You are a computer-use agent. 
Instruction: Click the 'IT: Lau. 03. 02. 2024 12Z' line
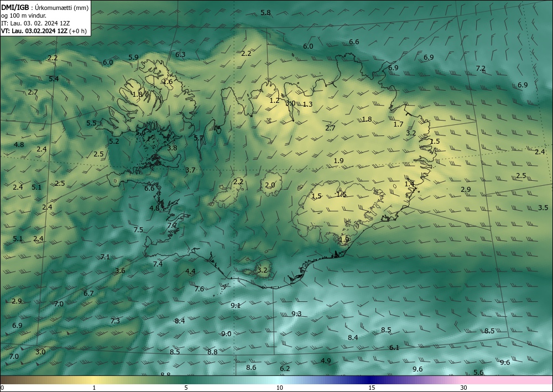(35, 23)
